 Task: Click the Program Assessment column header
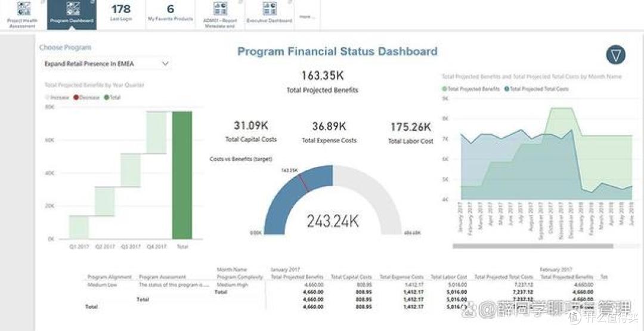coord(162,277)
